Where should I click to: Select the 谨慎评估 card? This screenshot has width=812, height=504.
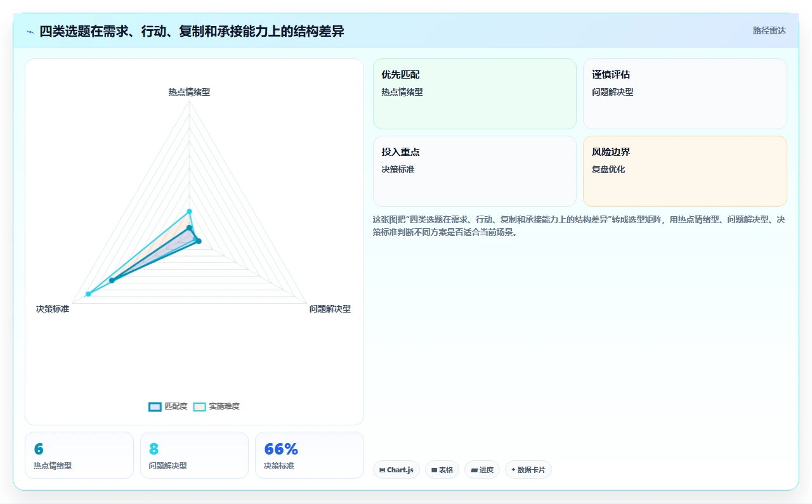tap(684, 94)
